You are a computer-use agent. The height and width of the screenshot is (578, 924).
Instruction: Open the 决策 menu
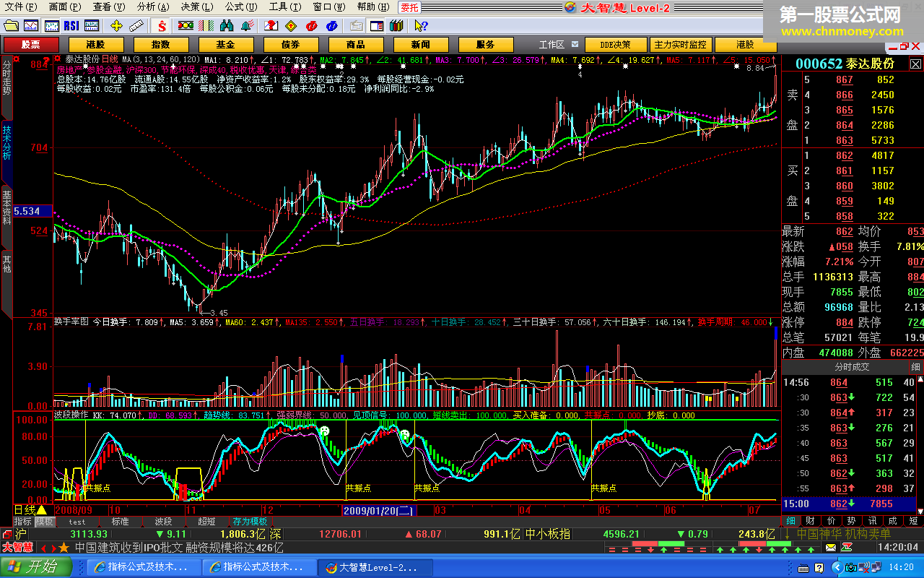coord(196,7)
